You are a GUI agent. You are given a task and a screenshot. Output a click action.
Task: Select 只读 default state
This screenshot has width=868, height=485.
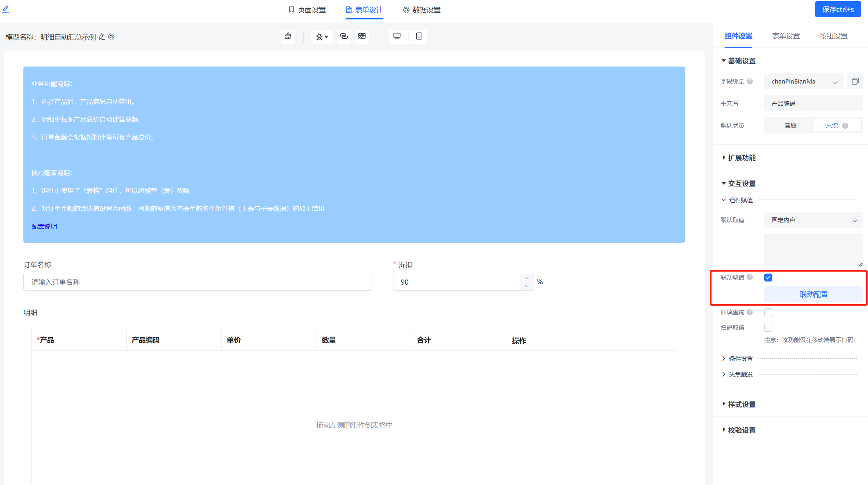point(837,126)
